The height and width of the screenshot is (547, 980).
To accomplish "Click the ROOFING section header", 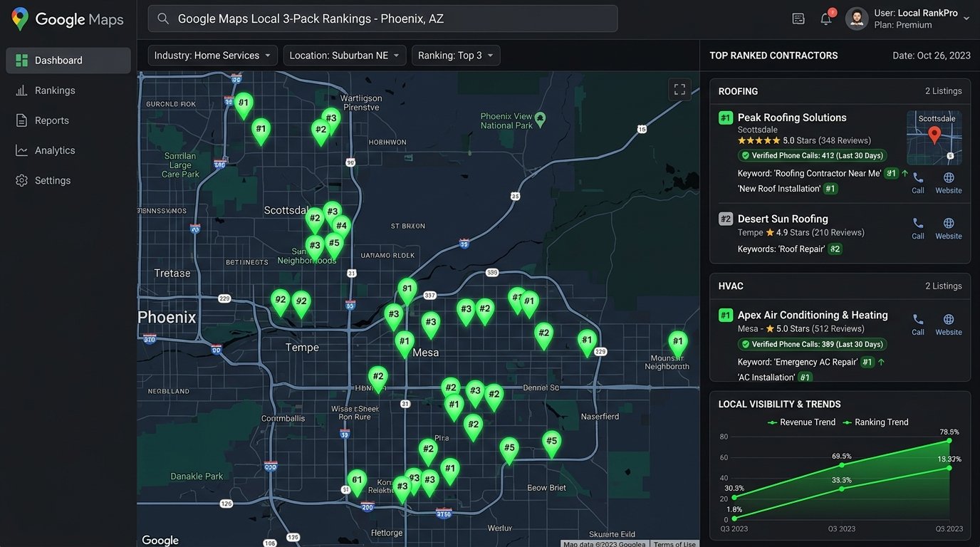I will coord(738,91).
